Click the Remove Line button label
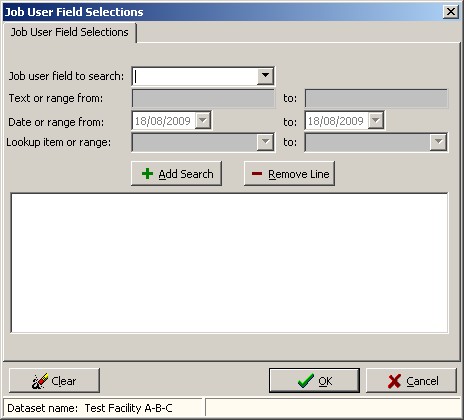 tap(299, 174)
